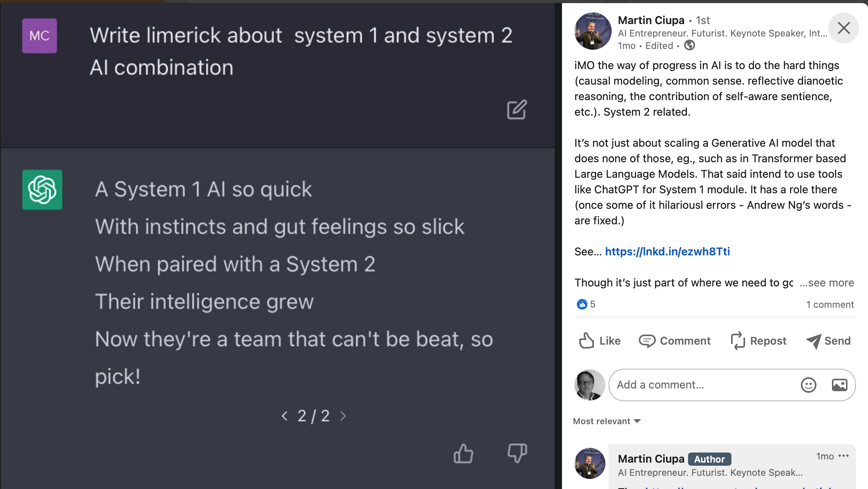Click the globe visibility icon
This screenshot has width=868, height=489.
690,45
